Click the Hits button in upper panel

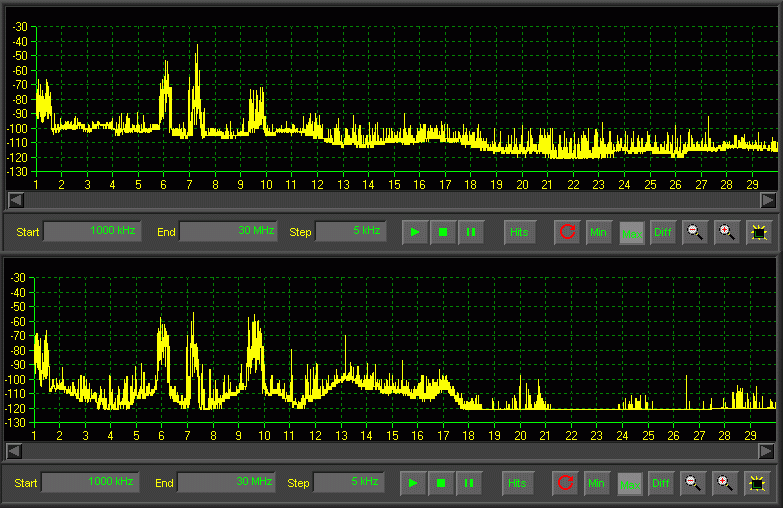519,232
